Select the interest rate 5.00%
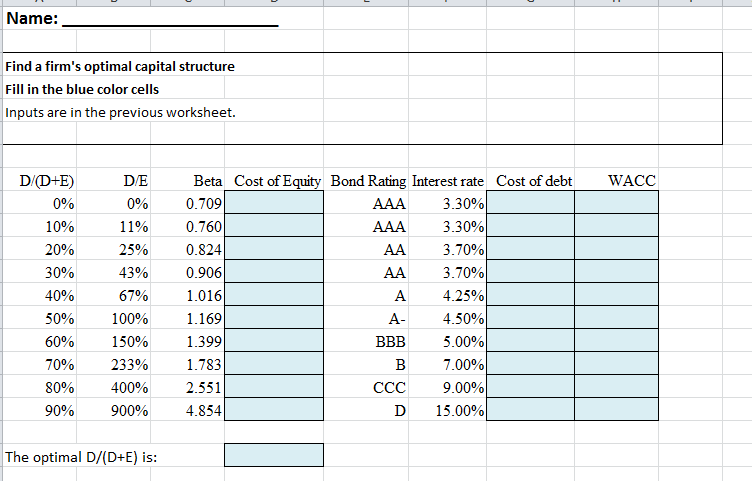The image size is (752, 481). [x=463, y=341]
